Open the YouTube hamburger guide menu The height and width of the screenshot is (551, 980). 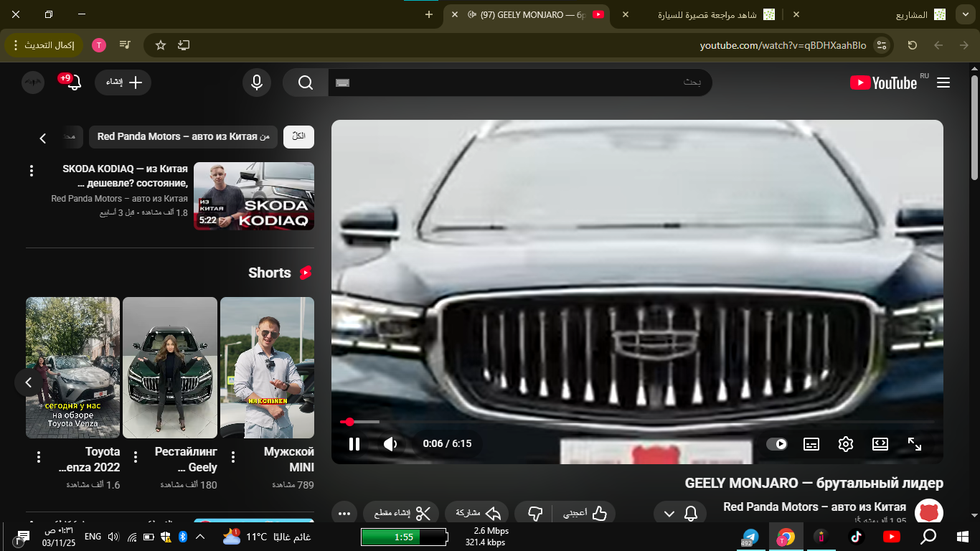click(x=943, y=83)
